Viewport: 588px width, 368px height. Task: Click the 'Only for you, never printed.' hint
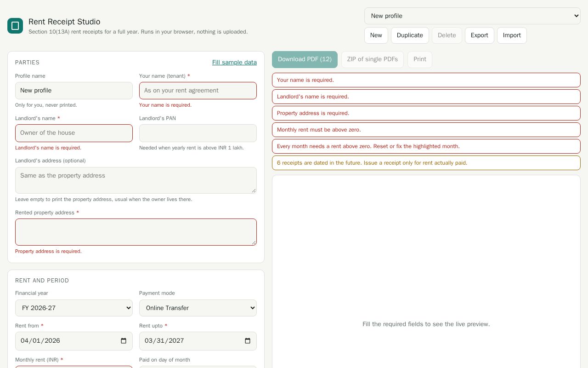point(46,105)
